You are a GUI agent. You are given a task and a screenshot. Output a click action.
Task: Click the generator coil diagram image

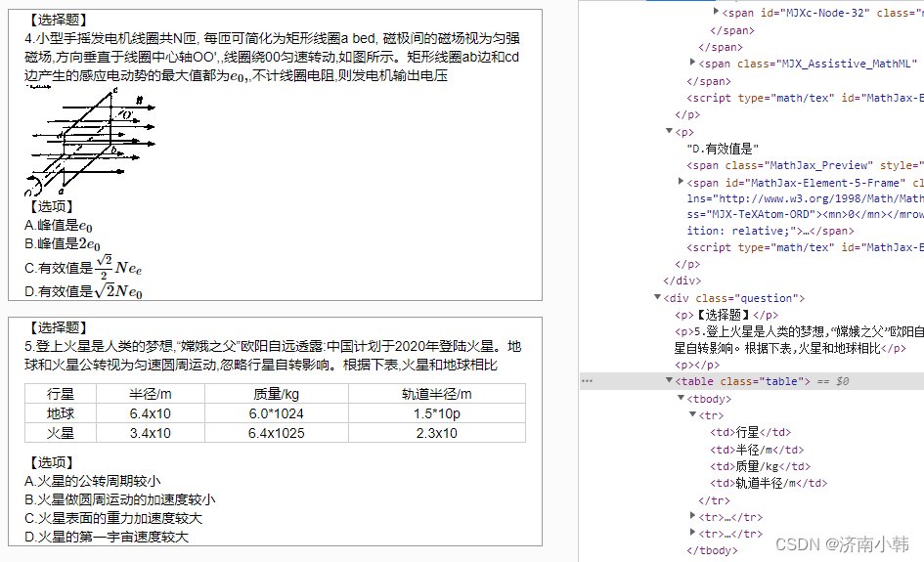pos(90,142)
